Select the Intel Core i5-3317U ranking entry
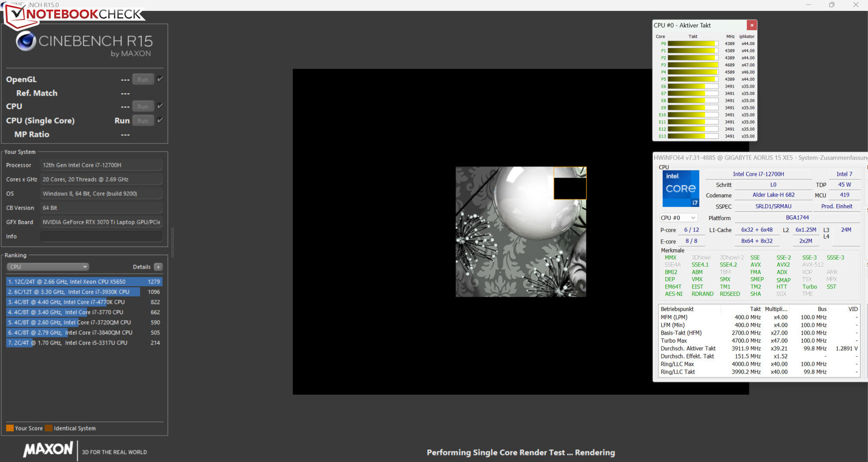This screenshot has width=868, height=462. tap(84, 343)
